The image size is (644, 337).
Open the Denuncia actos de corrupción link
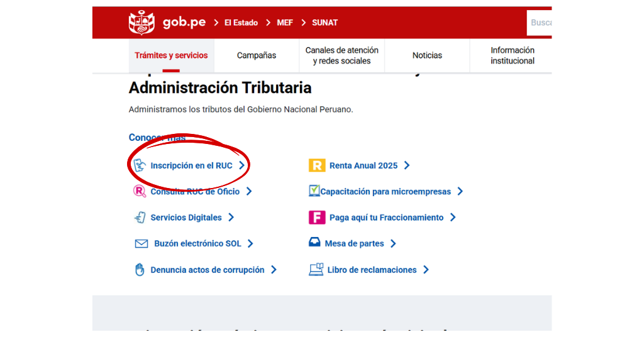(208, 270)
